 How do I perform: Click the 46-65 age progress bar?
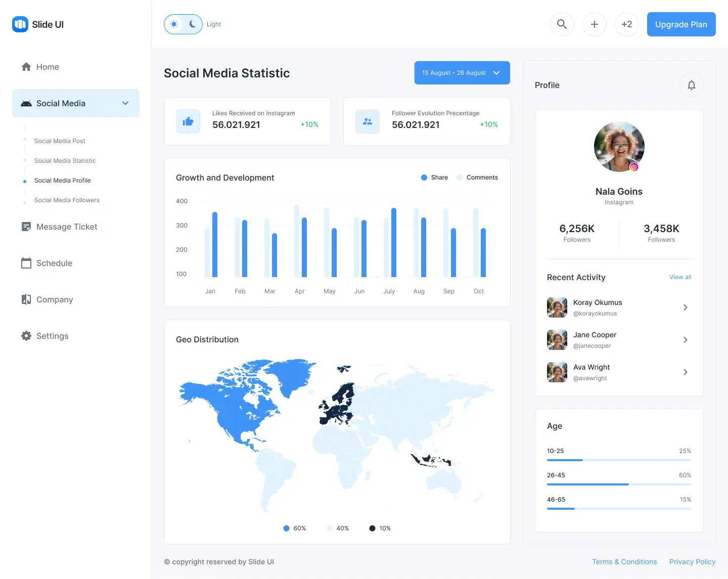point(619,509)
